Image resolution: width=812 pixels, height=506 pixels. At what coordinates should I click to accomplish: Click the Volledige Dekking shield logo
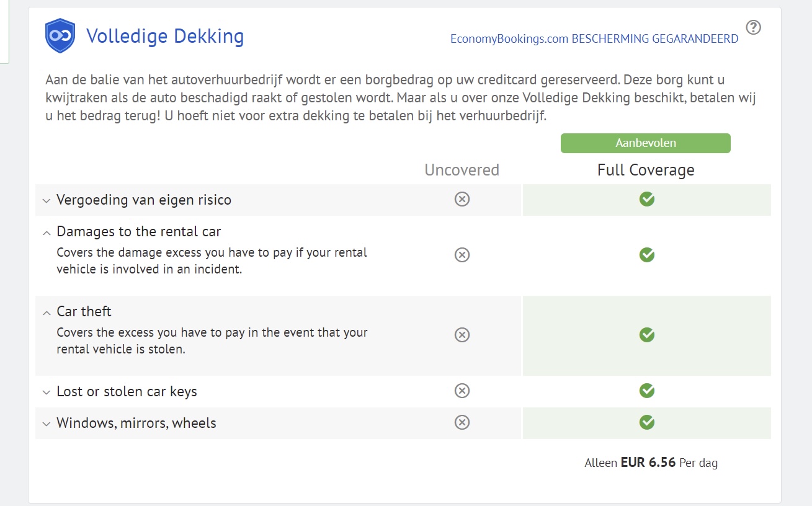[x=60, y=36]
